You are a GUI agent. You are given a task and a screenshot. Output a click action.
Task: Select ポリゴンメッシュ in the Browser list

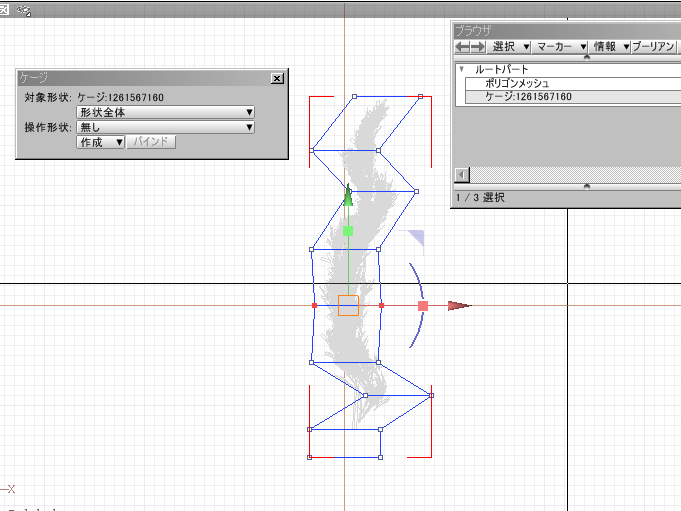coord(517,83)
